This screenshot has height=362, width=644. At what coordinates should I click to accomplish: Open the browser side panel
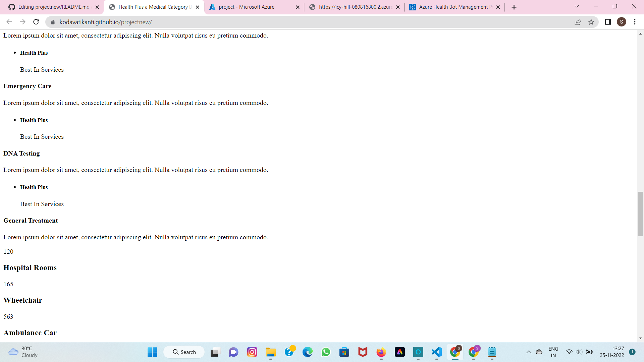pyautogui.click(x=608, y=22)
